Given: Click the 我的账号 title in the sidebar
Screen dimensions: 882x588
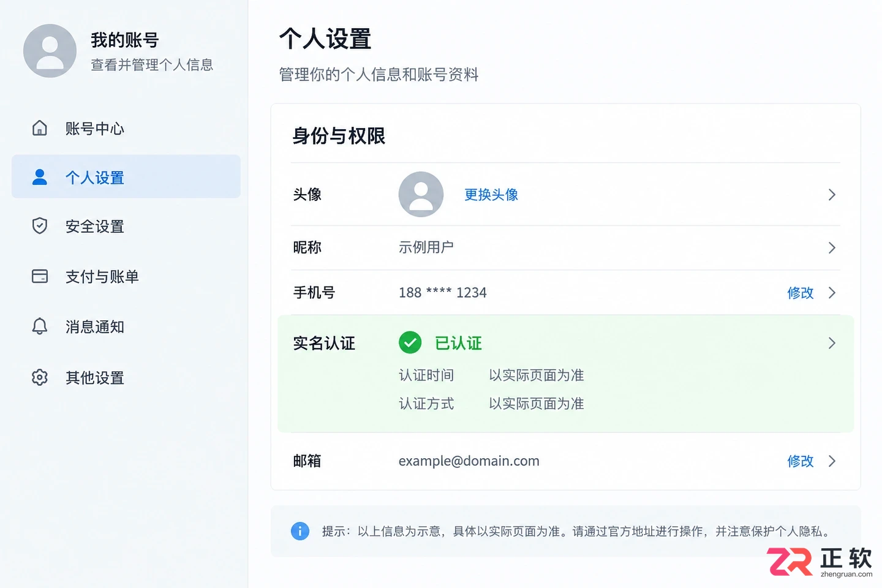Looking at the screenshot, I should point(125,40).
